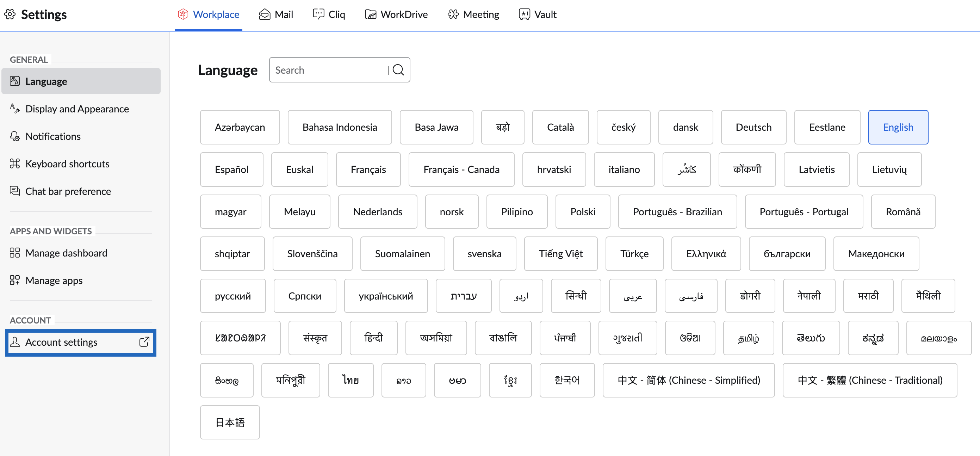Screen dimensions: 980x456
Task: Switch to the Workplace tab
Action: click(x=209, y=14)
